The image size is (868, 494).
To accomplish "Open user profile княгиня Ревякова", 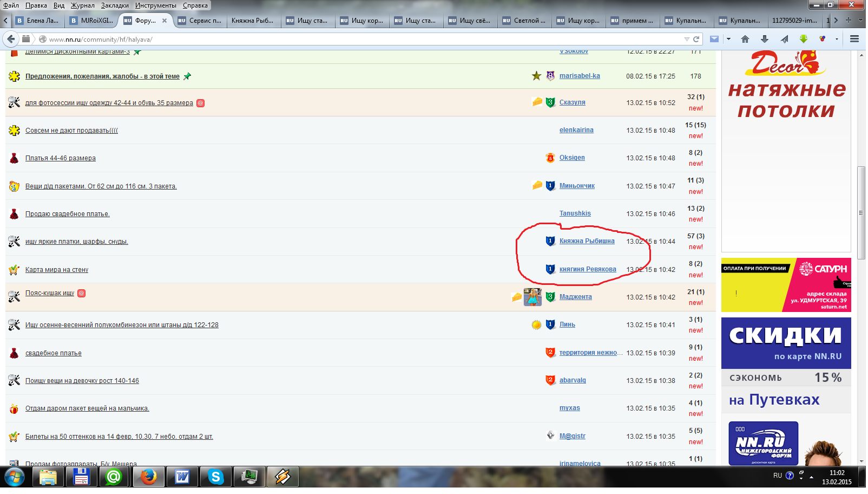I will pos(588,269).
